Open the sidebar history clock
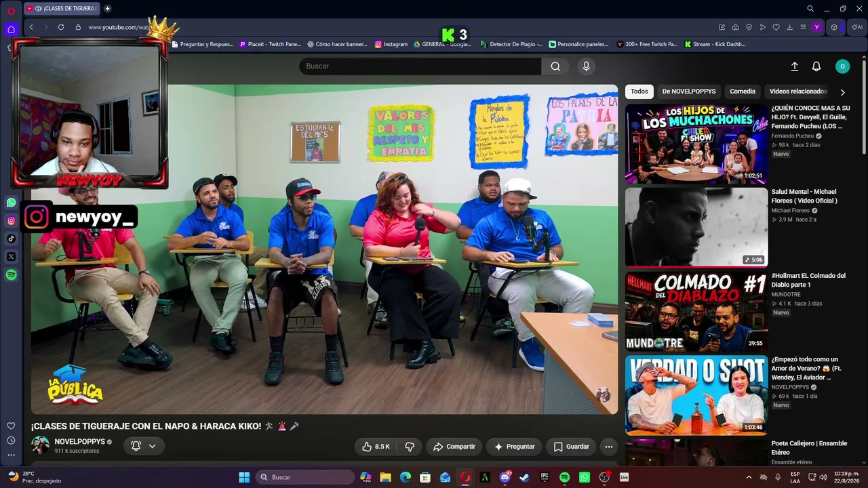 coord(11,441)
